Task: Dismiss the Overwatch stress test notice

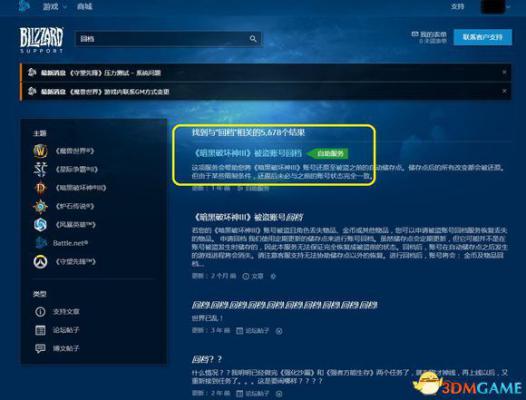Action: pos(504,72)
